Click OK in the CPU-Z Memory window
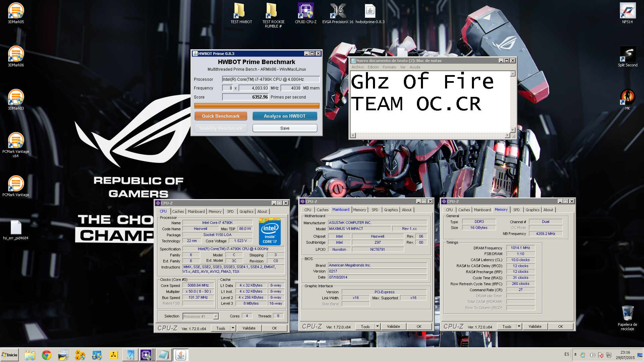Image resolution: width=644 pixels, height=362 pixels. tap(560, 326)
